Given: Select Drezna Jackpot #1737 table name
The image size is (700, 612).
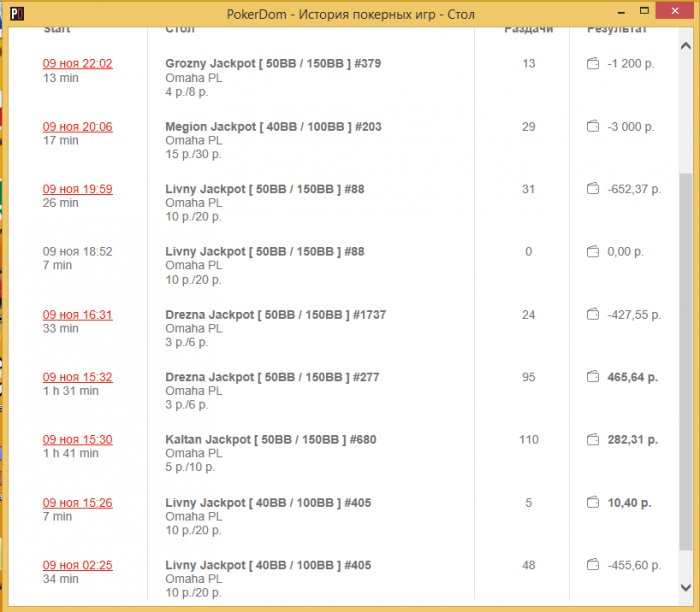Looking at the screenshot, I should point(275,315).
